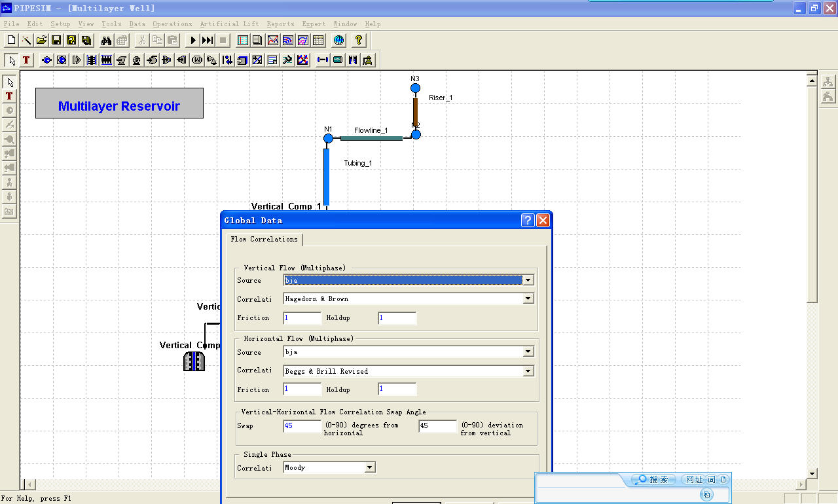Open help with the yellow question mark icon
Viewport: 838px width, 504px height.
tap(359, 41)
